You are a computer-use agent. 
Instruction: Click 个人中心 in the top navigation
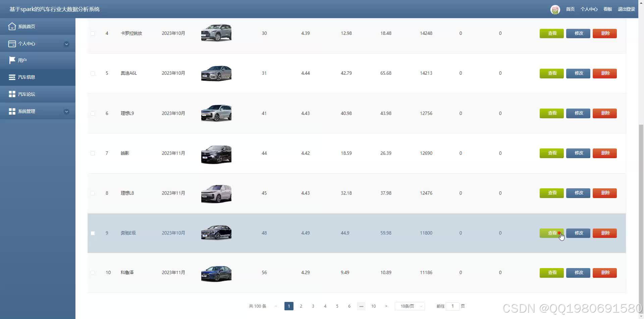[x=589, y=9]
